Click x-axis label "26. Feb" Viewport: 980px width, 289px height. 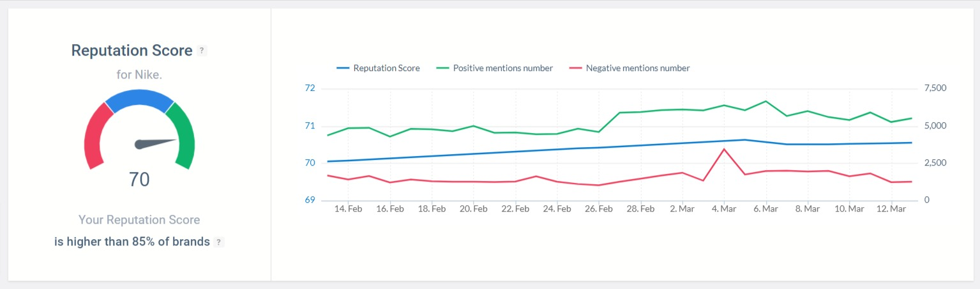[x=599, y=209]
